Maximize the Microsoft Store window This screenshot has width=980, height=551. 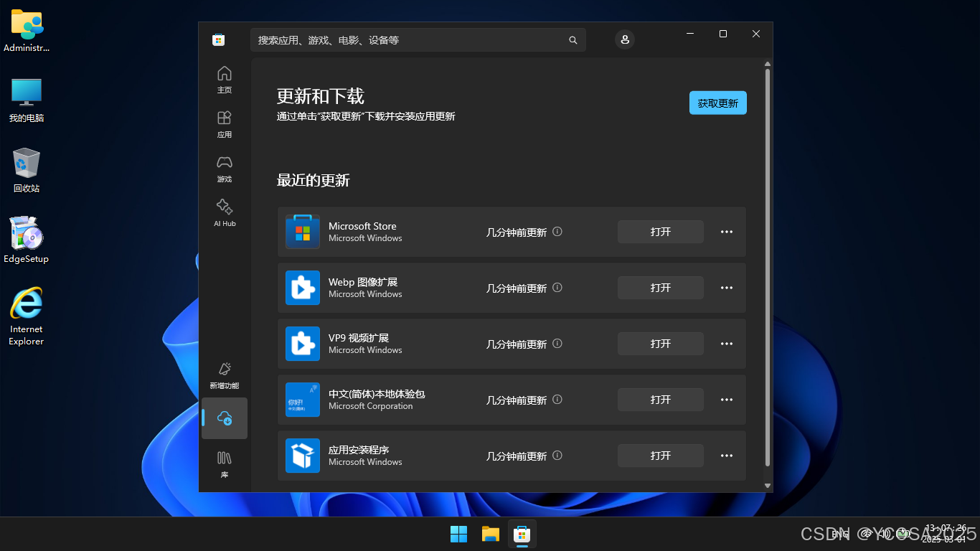(723, 34)
